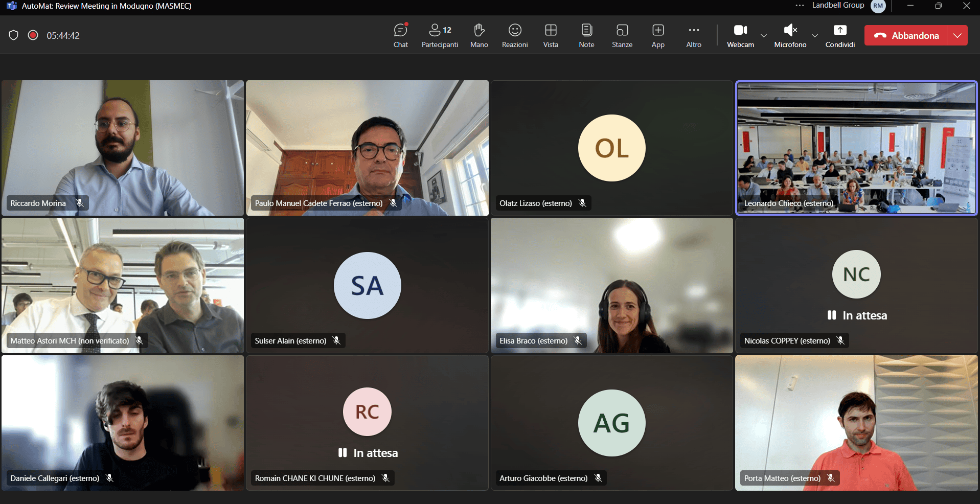
Task: Raise hand with Mano button
Action: (479, 35)
